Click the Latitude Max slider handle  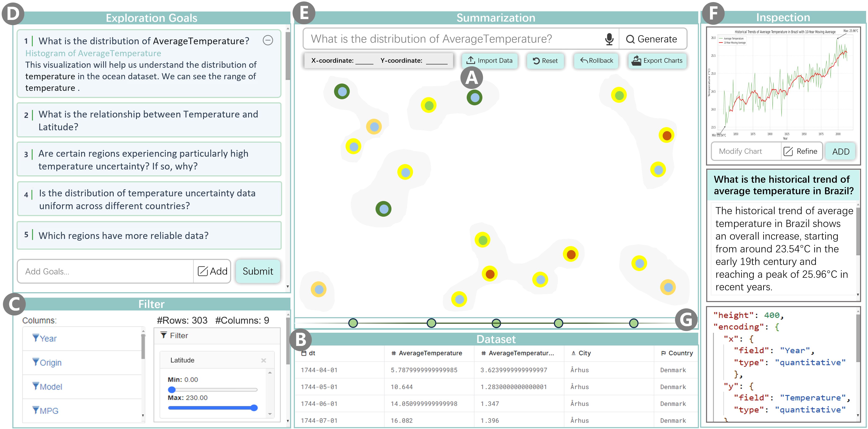coord(254,408)
